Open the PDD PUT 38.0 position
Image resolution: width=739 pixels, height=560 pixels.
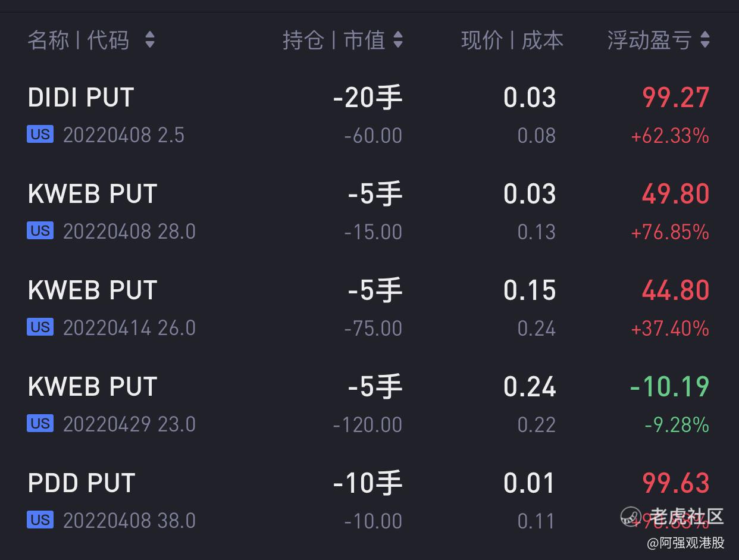369,501
